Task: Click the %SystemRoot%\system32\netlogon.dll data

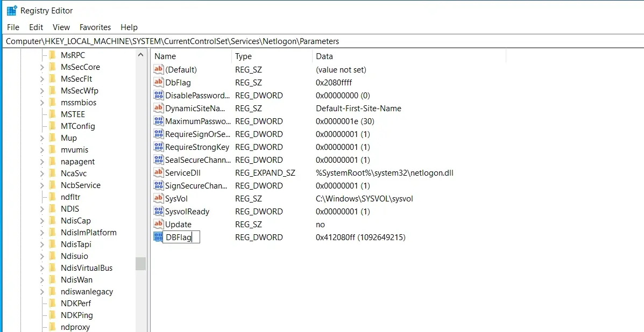Action: pos(385,172)
